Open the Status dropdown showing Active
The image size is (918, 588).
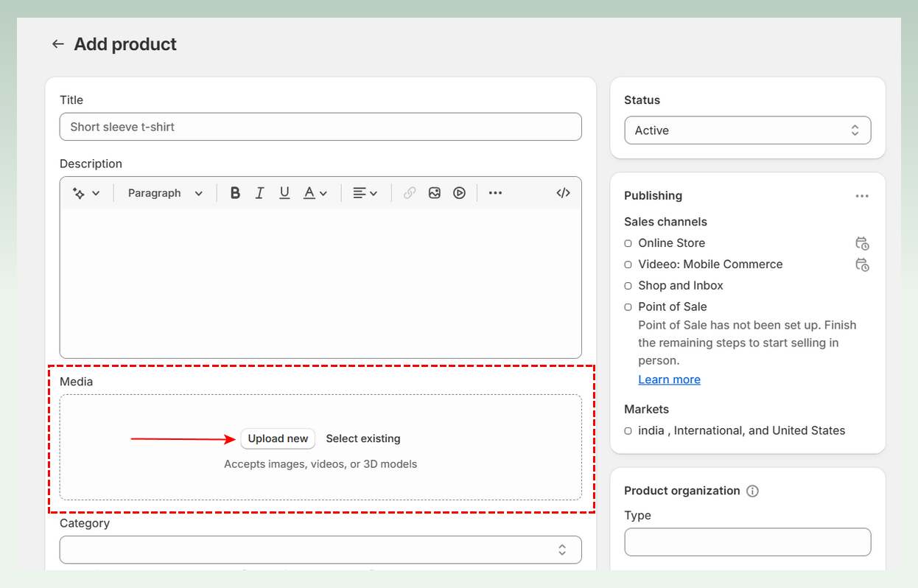(x=747, y=130)
